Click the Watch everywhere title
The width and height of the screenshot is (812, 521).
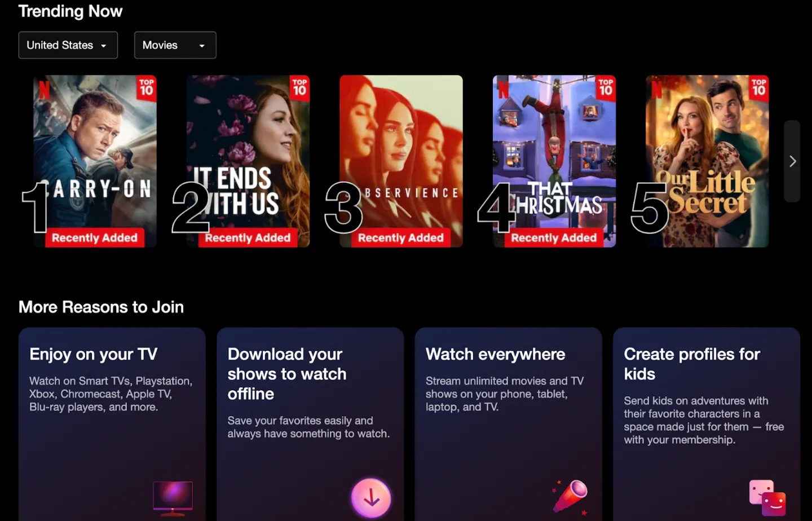[x=496, y=354]
